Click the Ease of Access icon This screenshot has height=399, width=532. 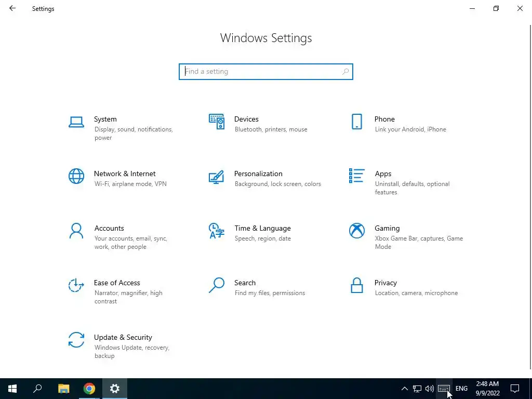pyautogui.click(x=76, y=285)
